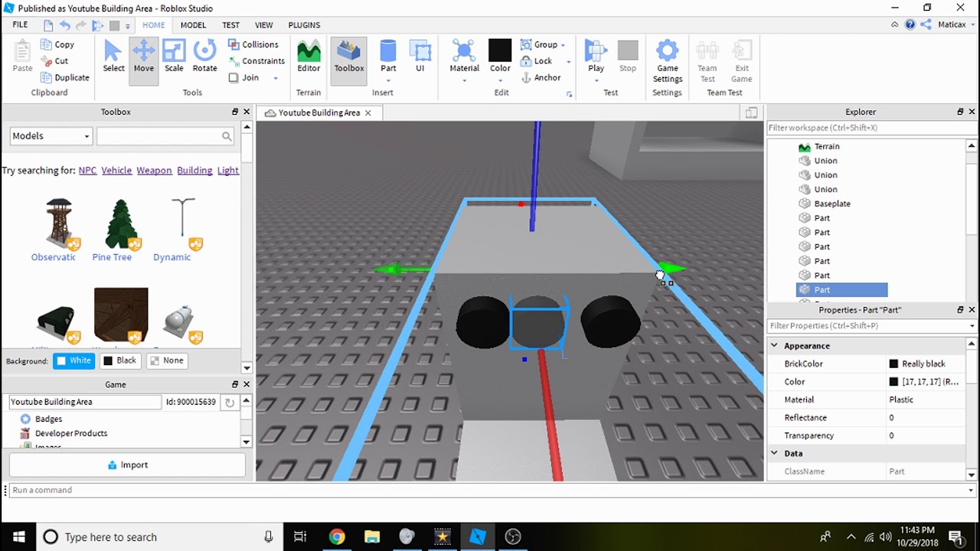Click the Import button
Viewport: 980px width, 551px height.
pos(127,465)
